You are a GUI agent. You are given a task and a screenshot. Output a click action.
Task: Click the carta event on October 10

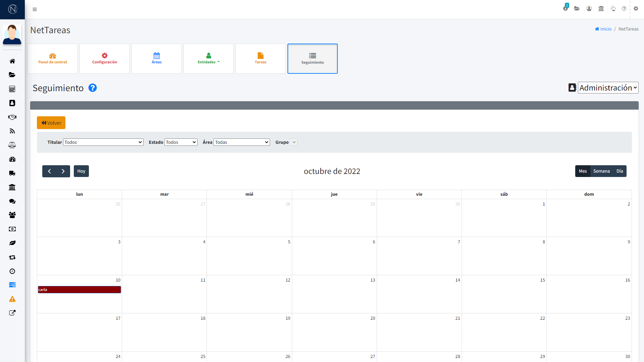[79, 289]
